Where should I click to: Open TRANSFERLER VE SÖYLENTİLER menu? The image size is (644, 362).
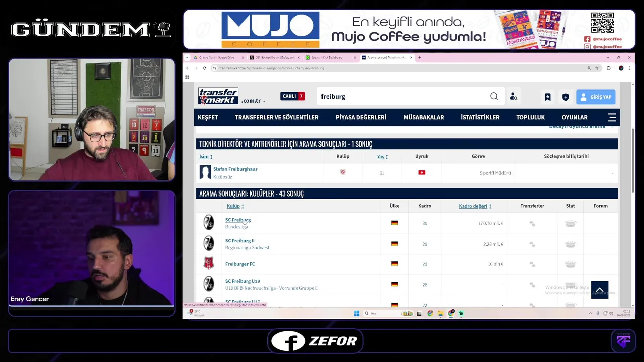coord(277,117)
